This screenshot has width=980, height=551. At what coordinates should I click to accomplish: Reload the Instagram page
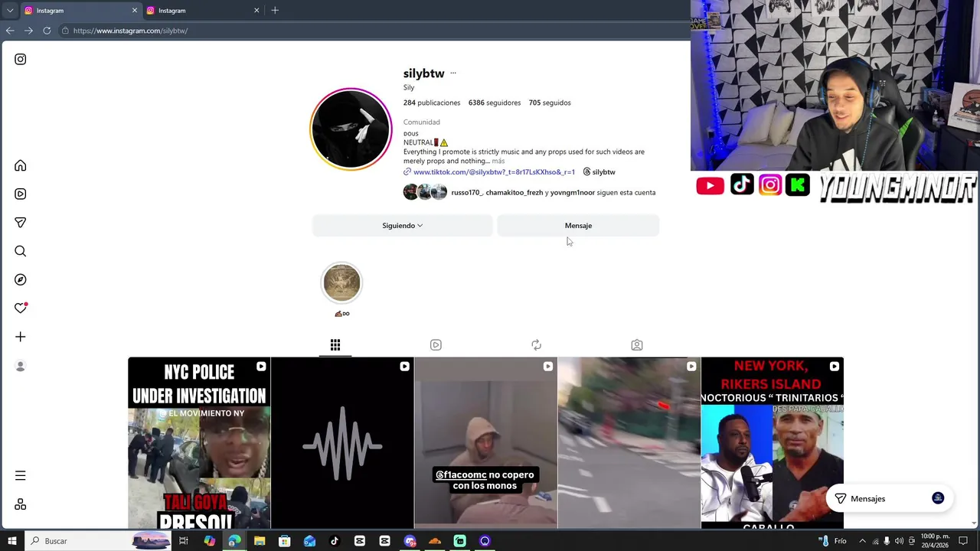pos(47,31)
